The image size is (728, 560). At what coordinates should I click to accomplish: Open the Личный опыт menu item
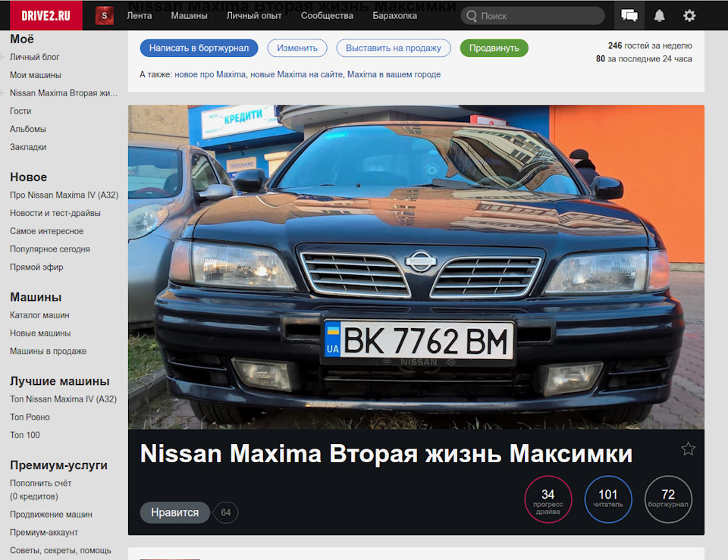point(254,16)
